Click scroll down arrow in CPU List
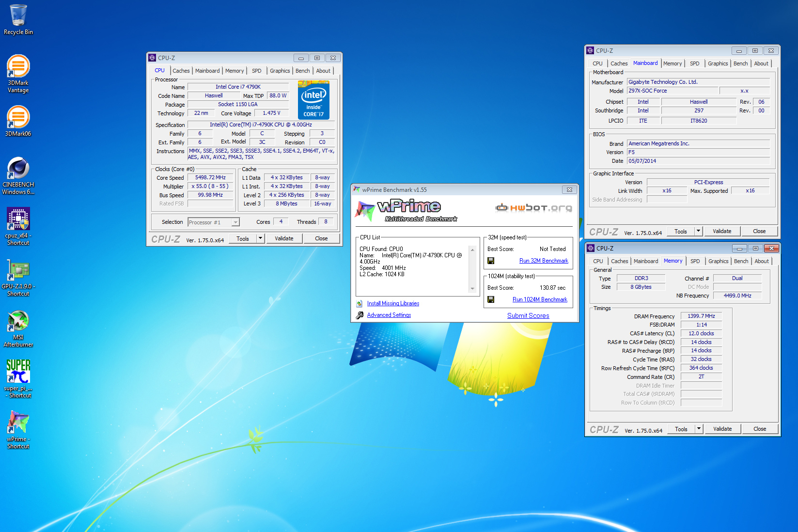This screenshot has height=532, width=798. click(x=472, y=288)
